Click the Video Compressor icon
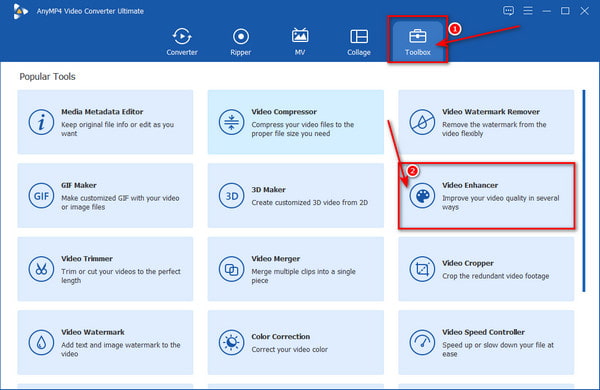The image size is (600, 390). [x=232, y=122]
